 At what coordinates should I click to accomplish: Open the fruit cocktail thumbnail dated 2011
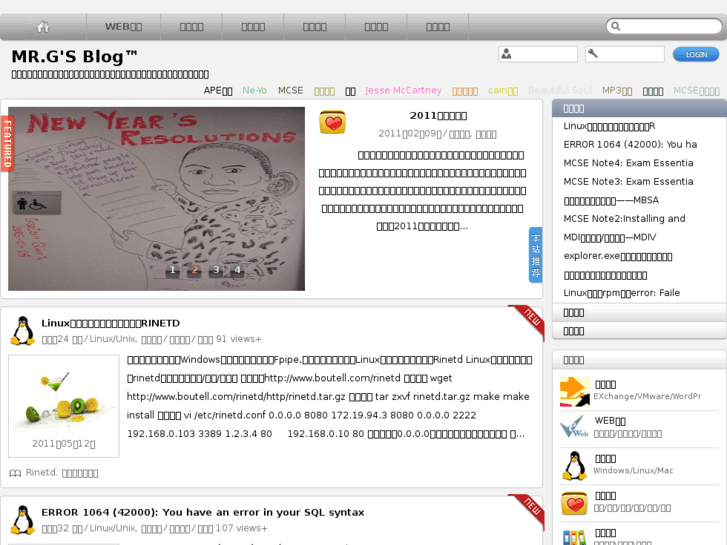click(x=64, y=406)
